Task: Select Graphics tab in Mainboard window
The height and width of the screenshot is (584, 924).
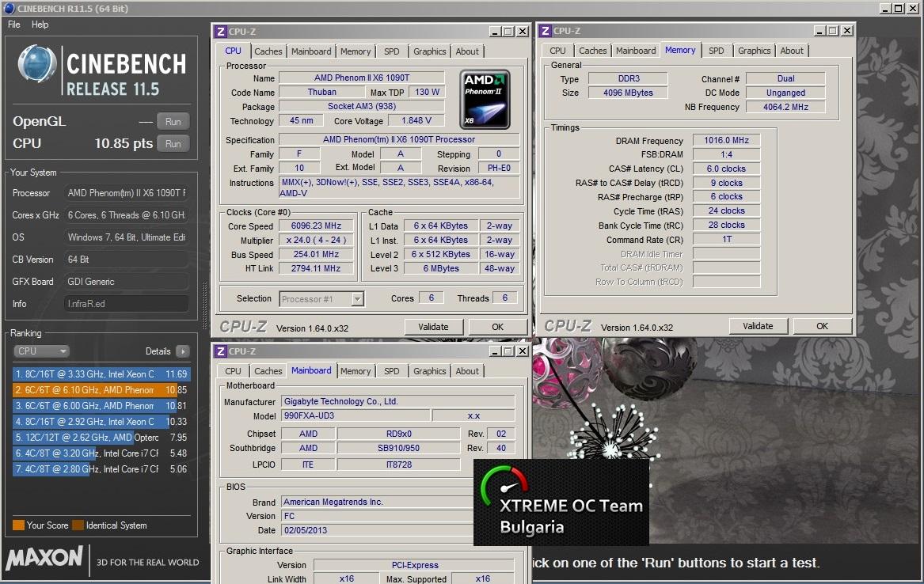Action: pos(430,371)
